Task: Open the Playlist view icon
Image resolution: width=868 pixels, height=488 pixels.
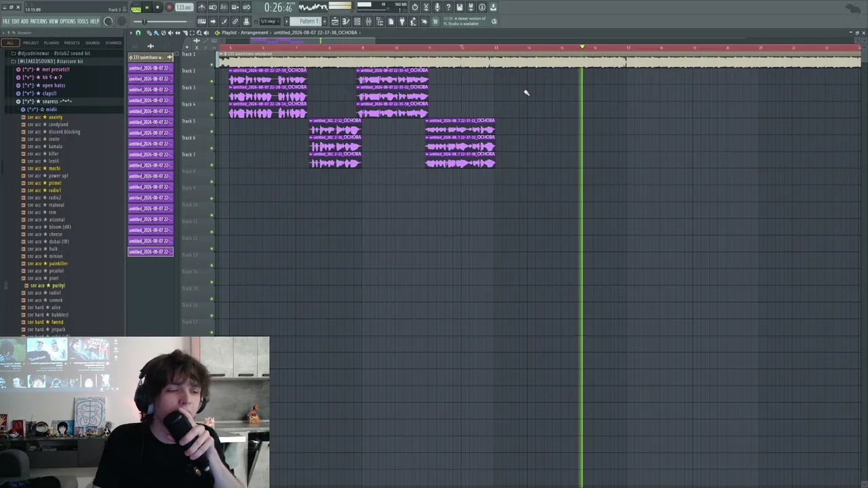Action: point(335,21)
